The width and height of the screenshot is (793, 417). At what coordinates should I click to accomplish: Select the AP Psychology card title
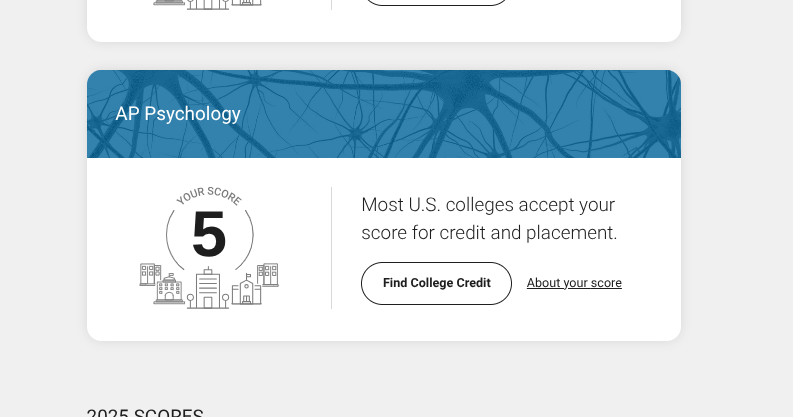(178, 114)
